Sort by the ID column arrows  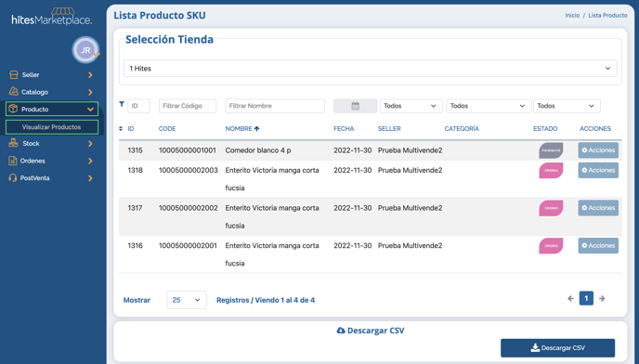coord(121,128)
